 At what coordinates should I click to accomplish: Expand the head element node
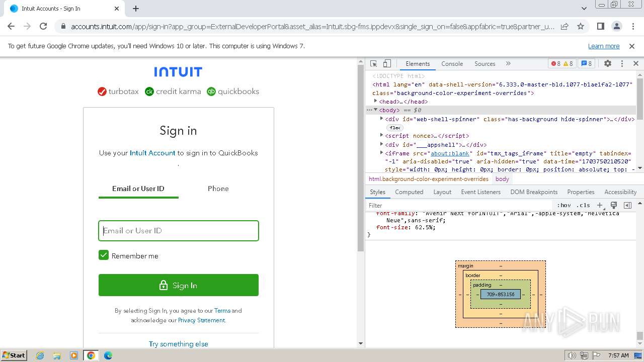pyautogui.click(x=375, y=101)
